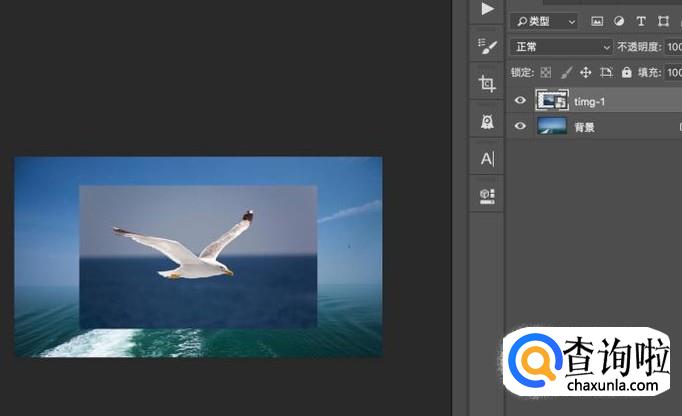Select the timg-1 layer name

(x=589, y=102)
